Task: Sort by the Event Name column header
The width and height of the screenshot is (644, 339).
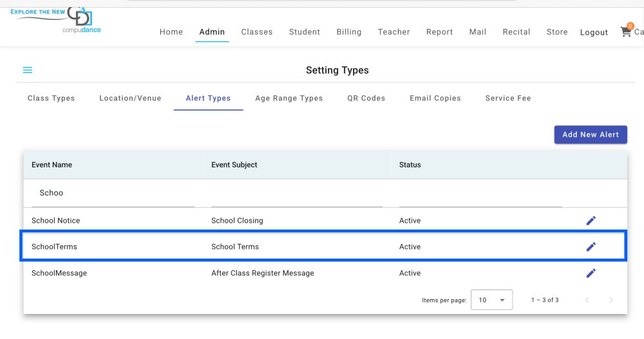Action: (x=52, y=165)
